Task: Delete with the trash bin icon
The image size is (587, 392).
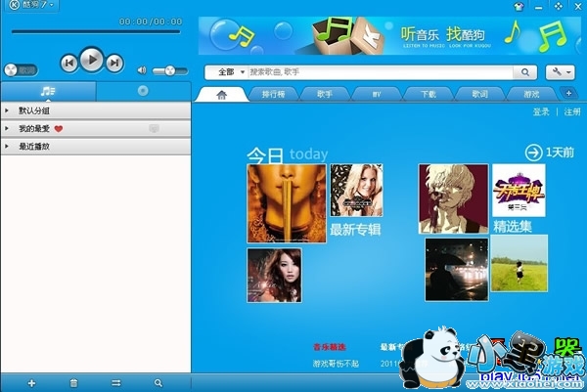Action: [x=73, y=383]
